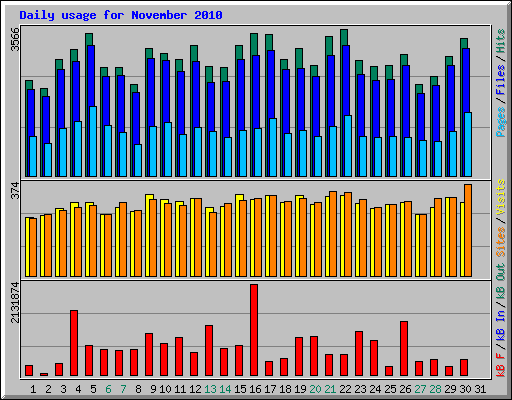Image resolution: width=512 pixels, height=400 pixels.
Task: Select green weekend day label 6
Action: pyautogui.click(x=108, y=389)
